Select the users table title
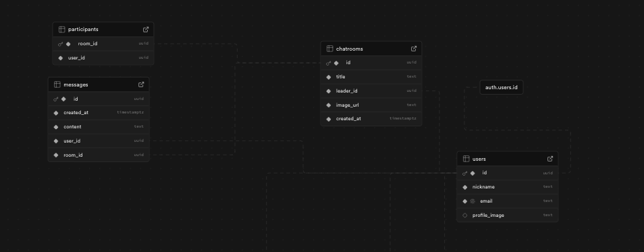The height and width of the screenshot is (252, 644). 479,159
